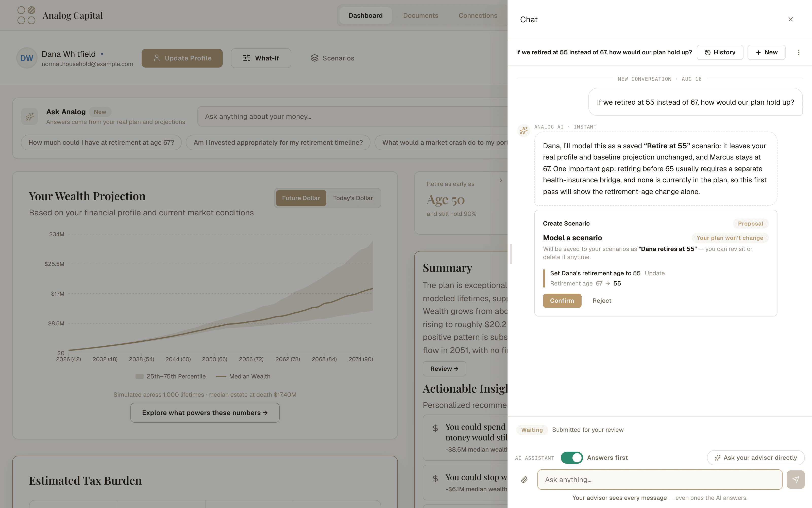Expand the 'Retire as early as' card chevron
This screenshot has width=812, height=508.
coord(501,180)
